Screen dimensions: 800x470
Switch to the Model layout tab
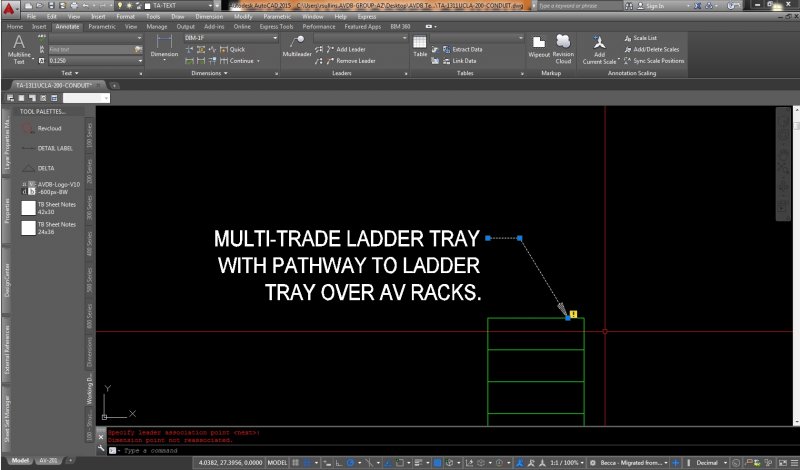tap(20, 463)
